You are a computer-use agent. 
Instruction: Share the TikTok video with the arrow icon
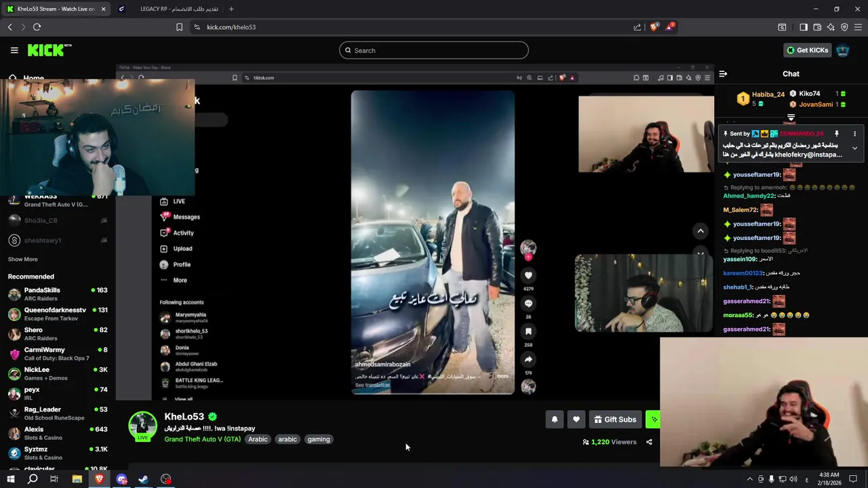(528, 359)
